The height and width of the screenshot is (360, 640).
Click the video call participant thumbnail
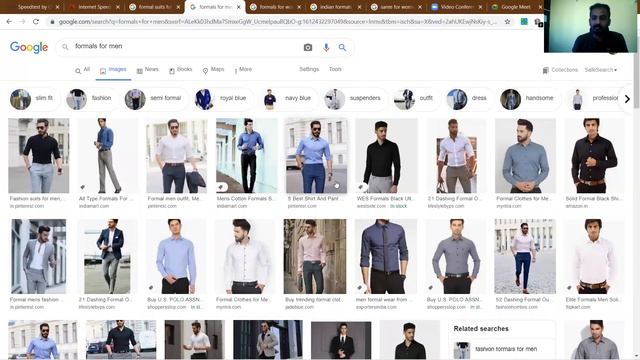[x=591, y=26]
